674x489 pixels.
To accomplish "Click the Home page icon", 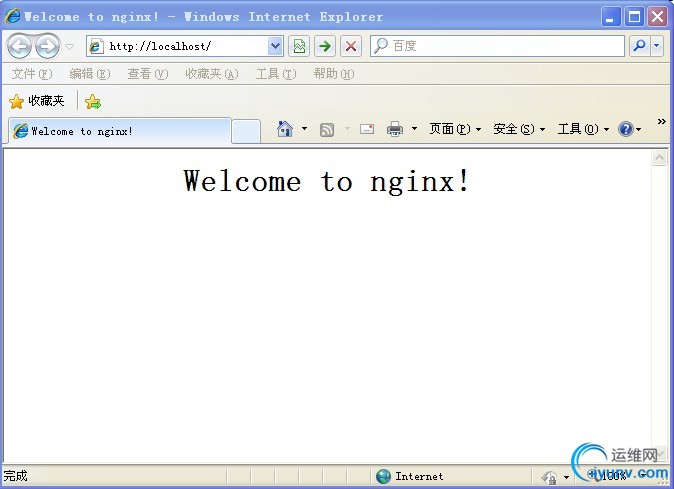I will pyautogui.click(x=285, y=128).
